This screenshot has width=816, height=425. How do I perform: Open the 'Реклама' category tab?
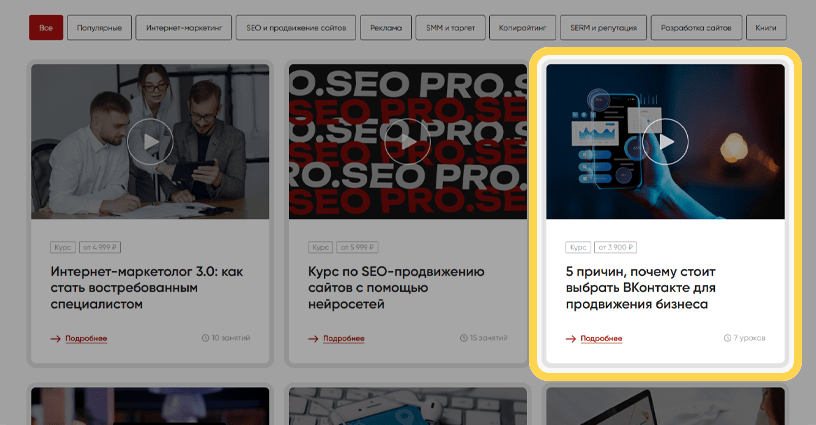point(386,28)
